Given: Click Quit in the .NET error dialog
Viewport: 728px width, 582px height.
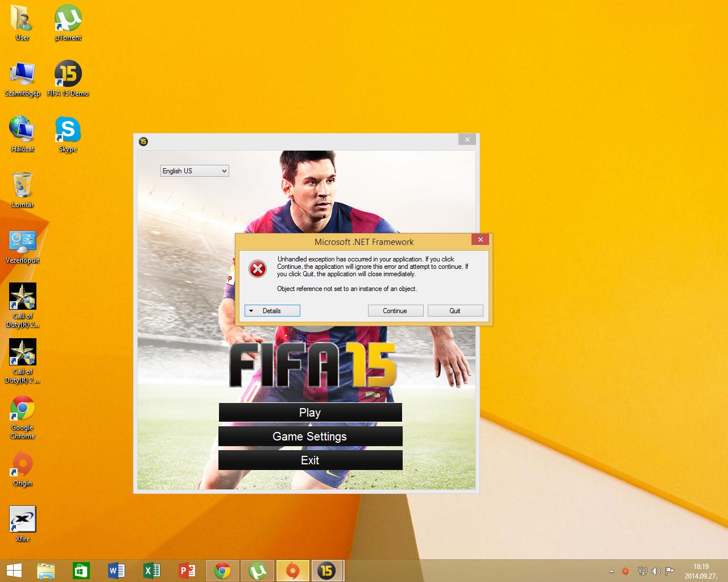Looking at the screenshot, I should (x=455, y=310).
